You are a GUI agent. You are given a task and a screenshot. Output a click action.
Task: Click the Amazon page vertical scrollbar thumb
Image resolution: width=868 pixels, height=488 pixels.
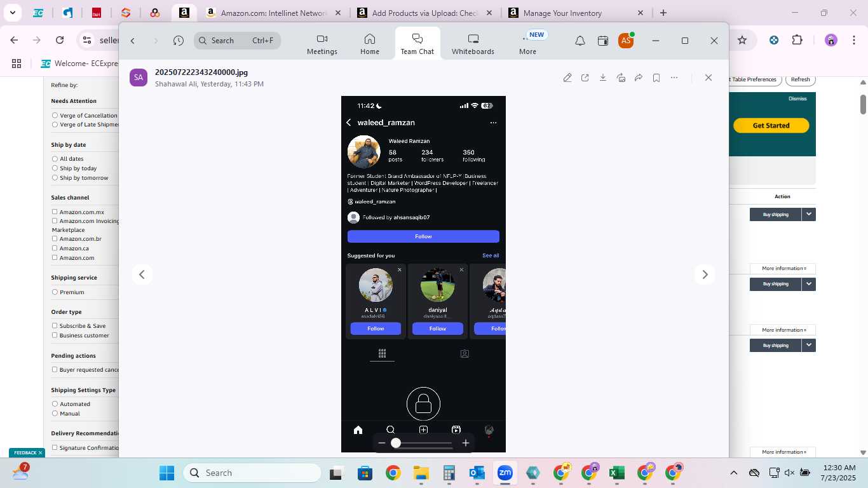pyautogui.click(x=864, y=104)
